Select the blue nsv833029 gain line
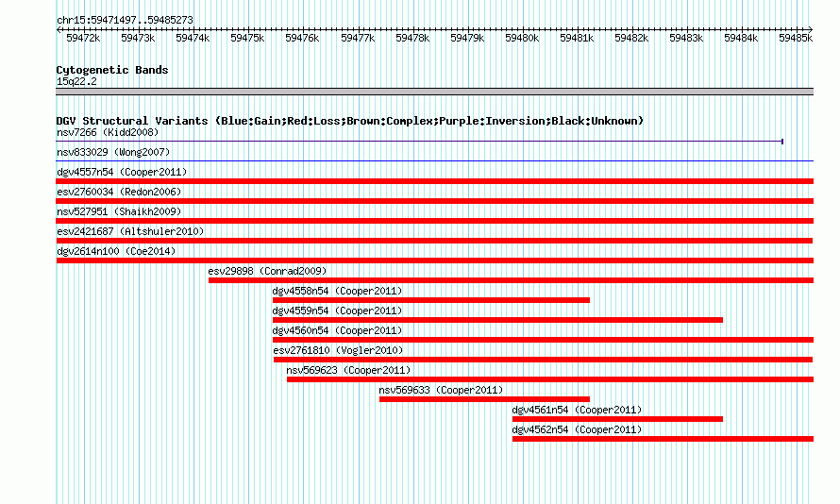This screenshot has width=840, height=504. point(434,160)
